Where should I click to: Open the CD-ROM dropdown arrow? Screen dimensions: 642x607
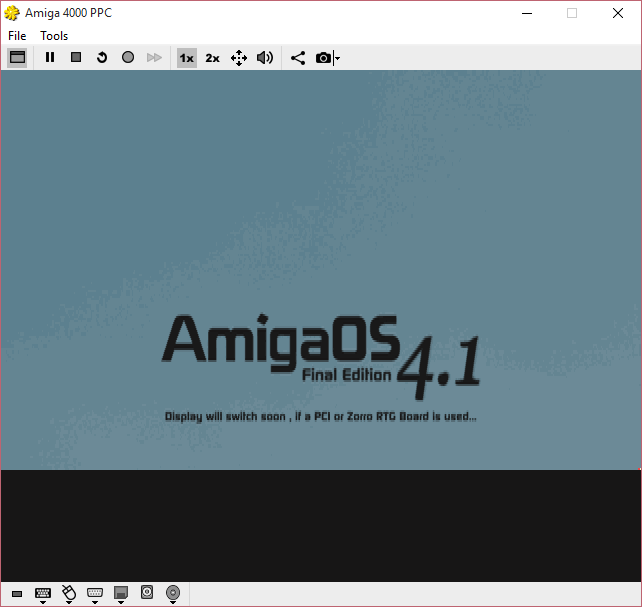tap(173, 602)
